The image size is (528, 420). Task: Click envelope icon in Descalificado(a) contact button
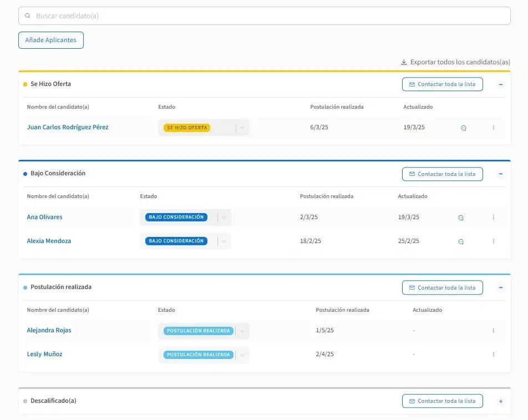click(412, 401)
